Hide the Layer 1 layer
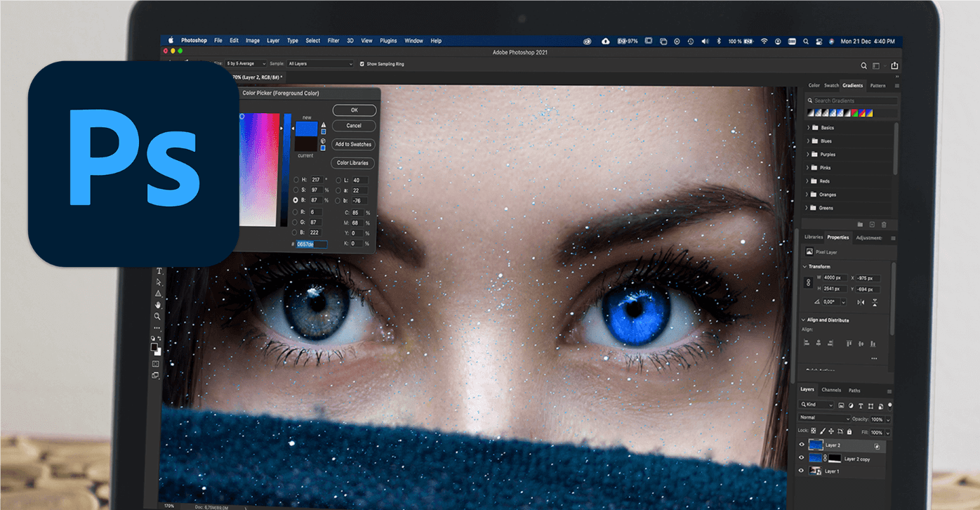The image size is (980, 510). coord(802,471)
